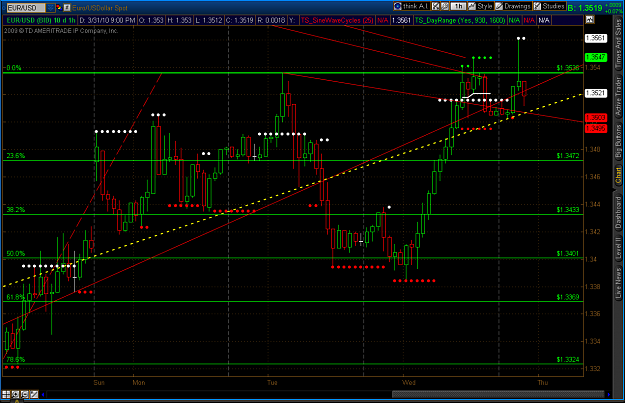Click the TS_SineWaveCycles (25) study label
The image size is (625, 403).
(x=336, y=20)
